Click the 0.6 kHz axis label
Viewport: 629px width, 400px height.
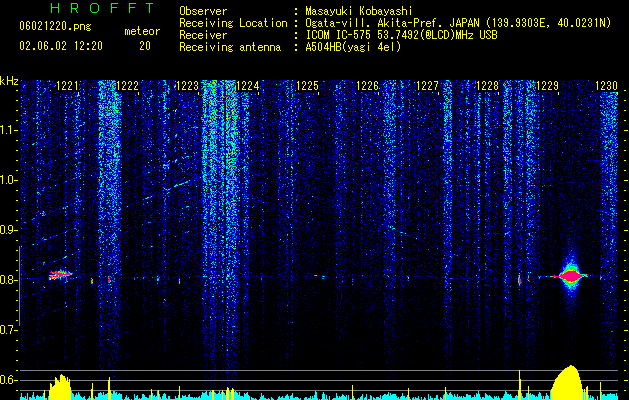pos(9,380)
